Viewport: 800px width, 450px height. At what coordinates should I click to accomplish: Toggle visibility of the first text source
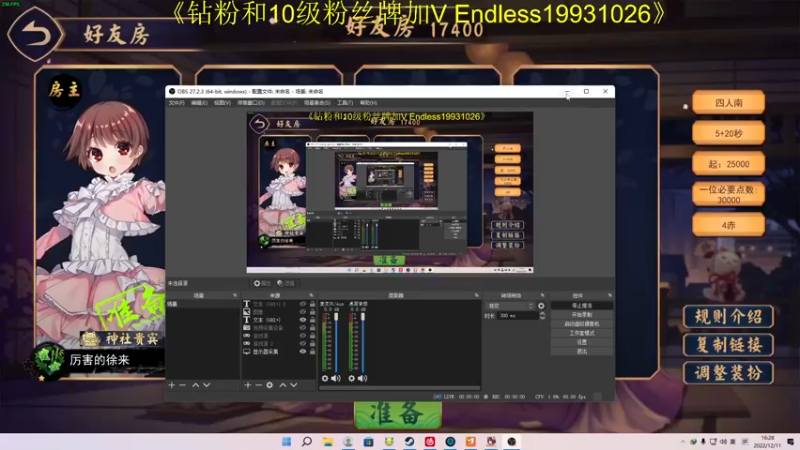[x=303, y=304]
